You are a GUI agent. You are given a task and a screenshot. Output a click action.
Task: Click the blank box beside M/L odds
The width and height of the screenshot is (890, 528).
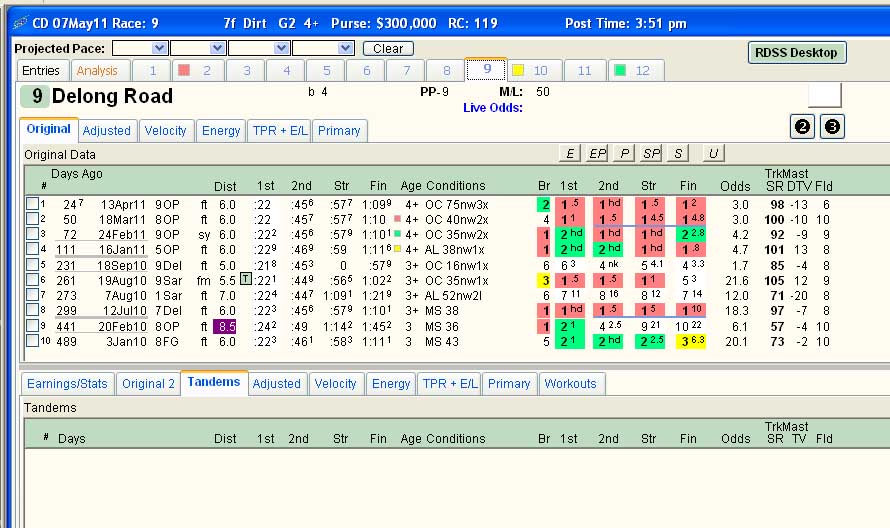tap(825, 95)
